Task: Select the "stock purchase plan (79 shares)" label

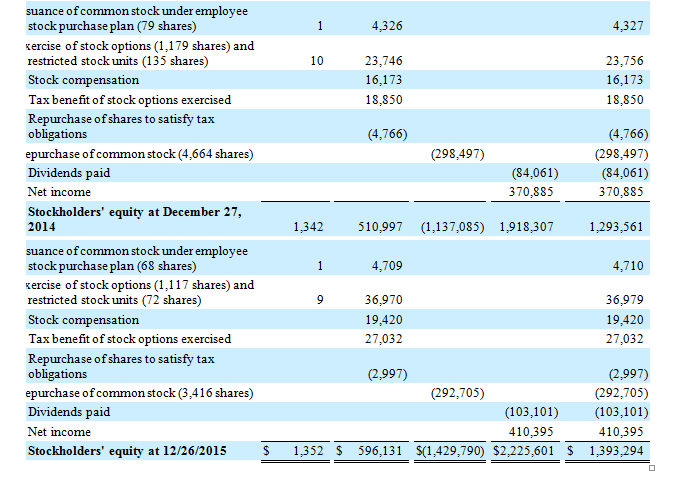Action: [112, 26]
